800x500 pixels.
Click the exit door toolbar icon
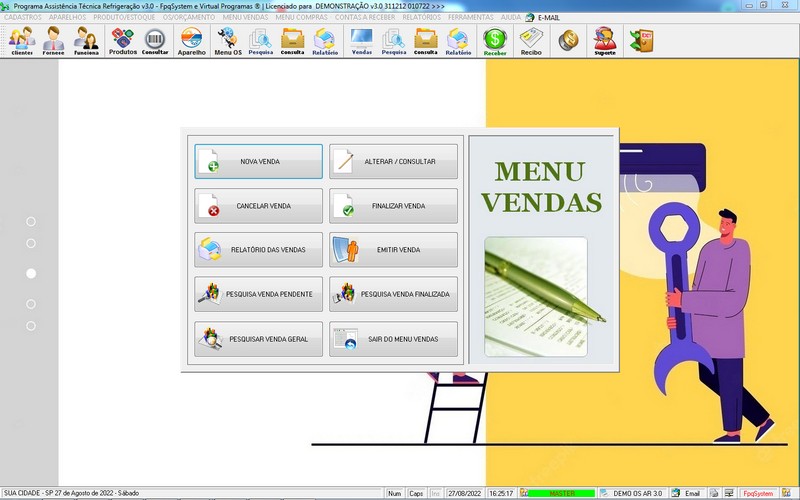(x=641, y=40)
